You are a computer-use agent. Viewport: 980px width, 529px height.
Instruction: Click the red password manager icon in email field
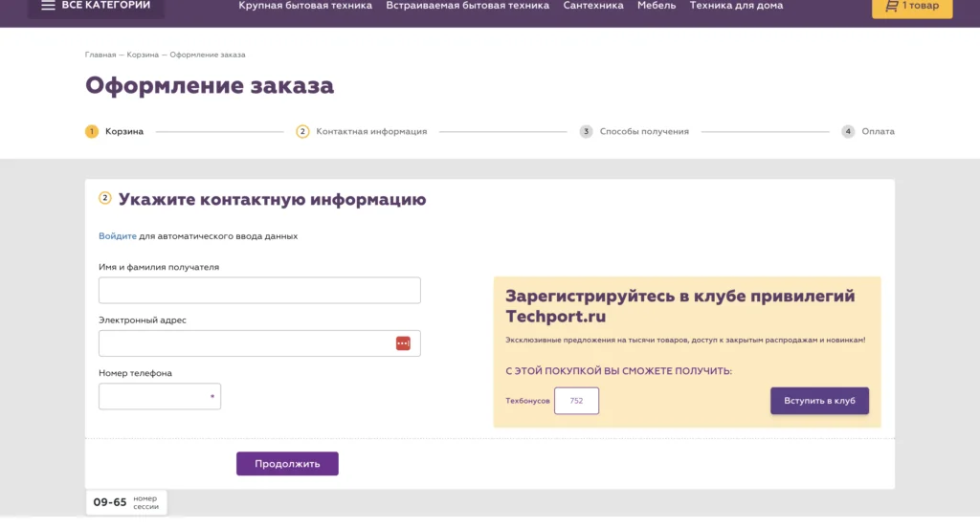[403, 343]
